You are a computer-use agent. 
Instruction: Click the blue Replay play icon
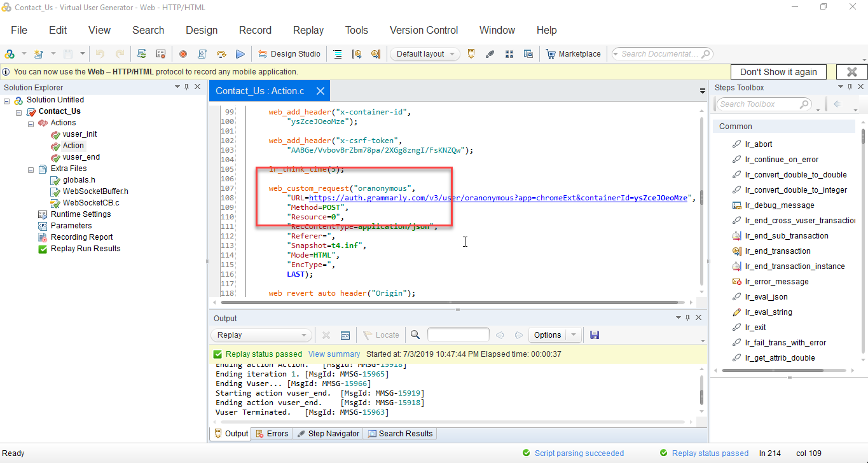click(240, 54)
